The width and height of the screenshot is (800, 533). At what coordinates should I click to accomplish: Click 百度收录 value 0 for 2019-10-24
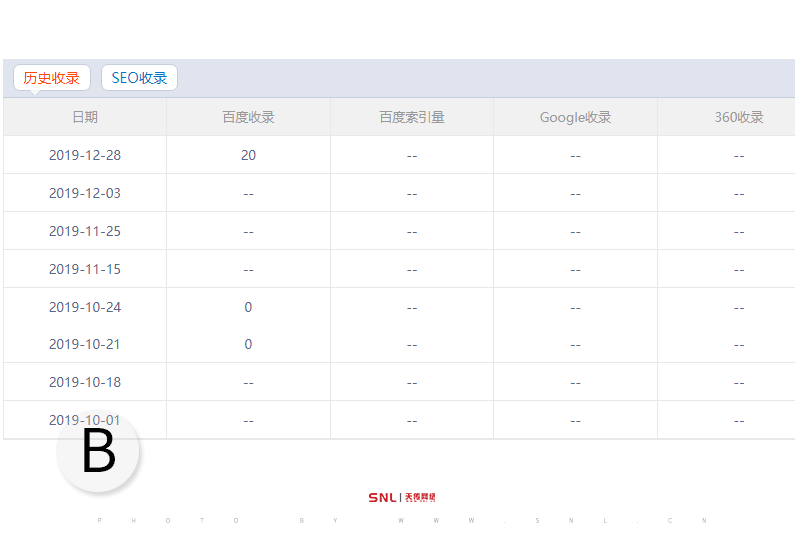[x=248, y=307]
